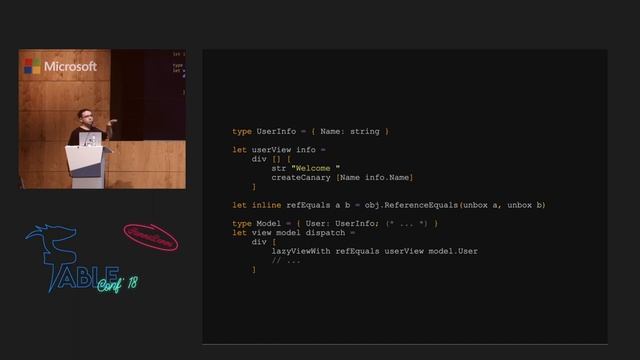The width and height of the screenshot is (640, 360).
Task: Click the 'type UserInfo = { Name: string }' line
Action: pos(311,131)
